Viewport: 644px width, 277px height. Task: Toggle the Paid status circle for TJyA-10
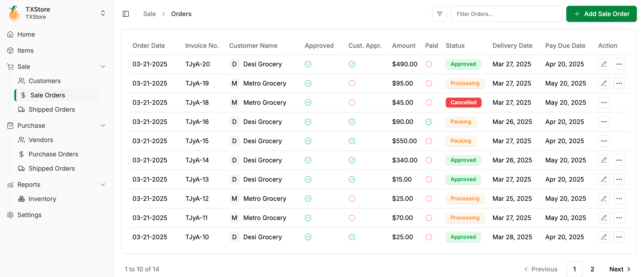[429, 237]
